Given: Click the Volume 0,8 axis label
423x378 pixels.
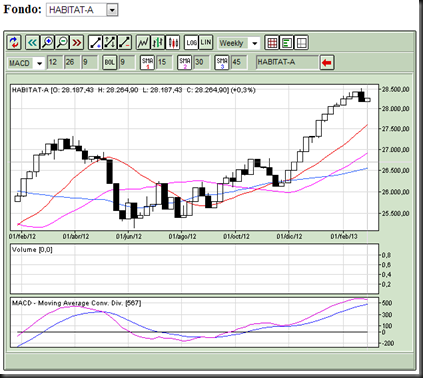Looking at the screenshot, I should (x=386, y=255).
